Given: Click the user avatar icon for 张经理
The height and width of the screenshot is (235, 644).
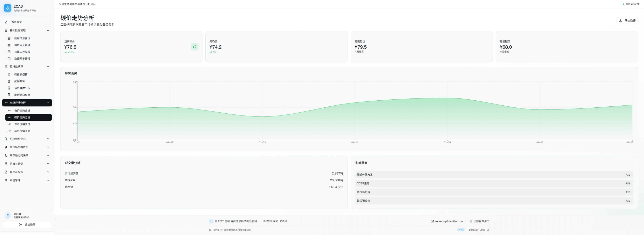Looking at the screenshot, I should pyautogui.click(x=8, y=216).
